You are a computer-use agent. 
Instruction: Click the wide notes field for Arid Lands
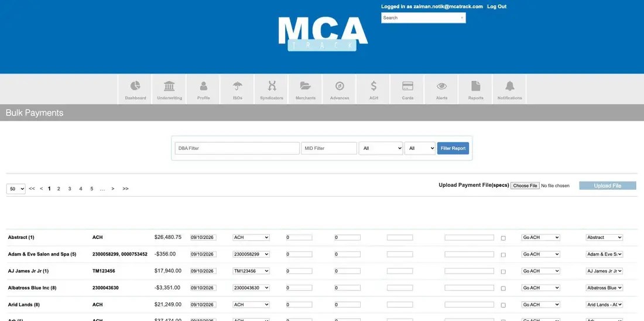click(x=469, y=305)
